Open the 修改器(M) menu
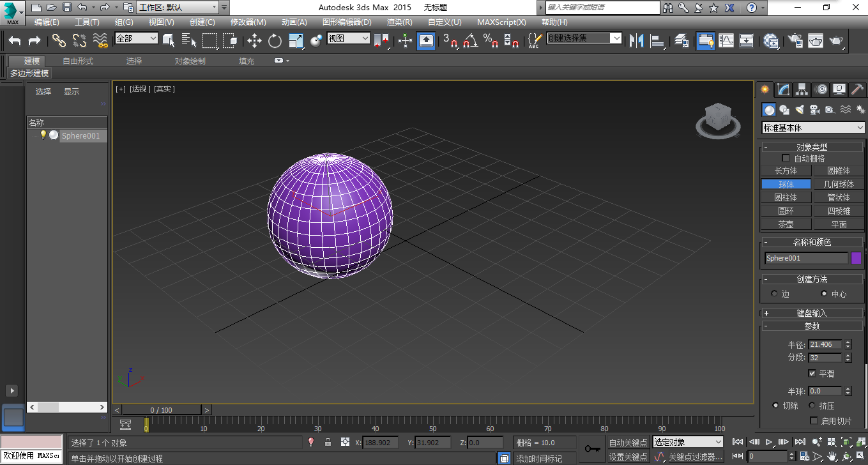Viewport: 868px width, 465px height. point(248,22)
